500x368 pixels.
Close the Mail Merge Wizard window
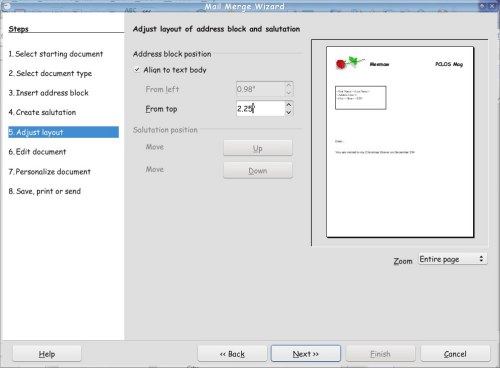tap(492, 6)
